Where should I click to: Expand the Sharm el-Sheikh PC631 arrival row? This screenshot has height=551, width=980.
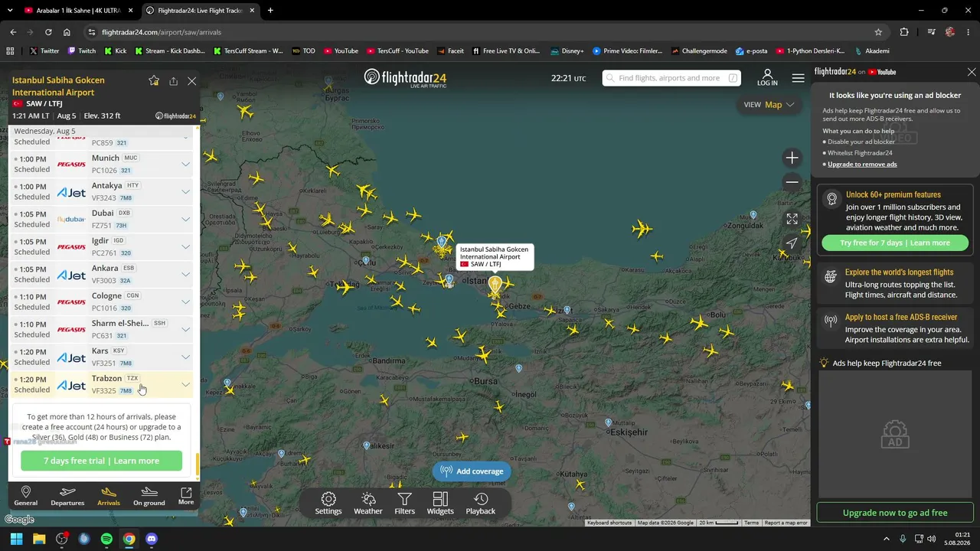coord(185,329)
